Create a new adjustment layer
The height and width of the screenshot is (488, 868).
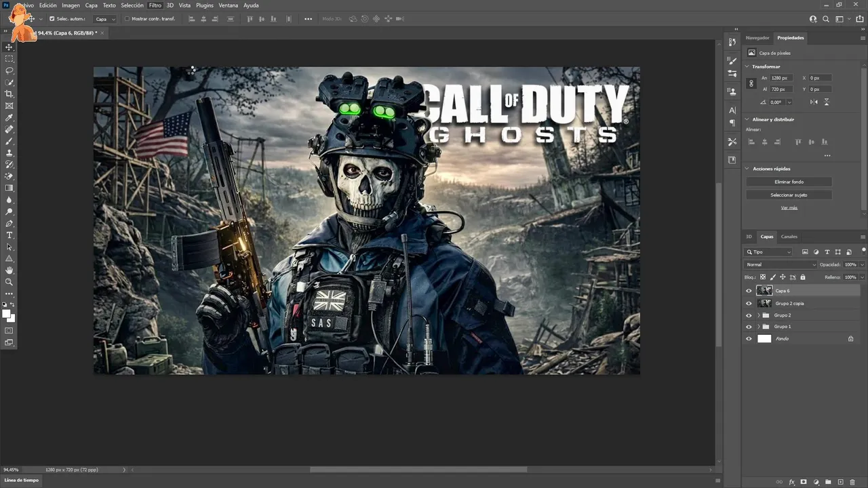(x=816, y=482)
